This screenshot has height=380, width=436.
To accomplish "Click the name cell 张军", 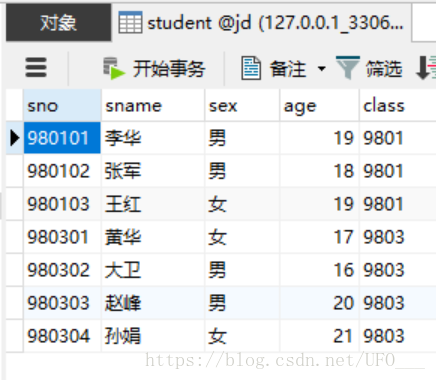I will (153, 171).
